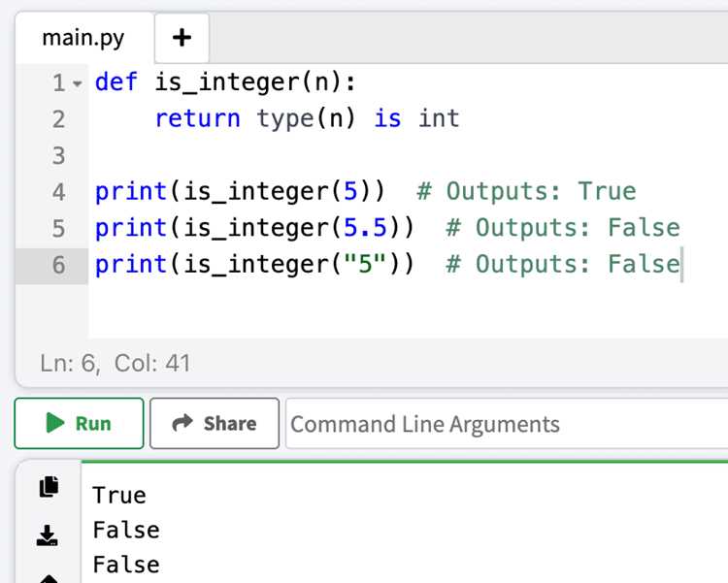Select line number 2 in gutter
Viewport: 728px width, 583px height.
pyautogui.click(x=58, y=119)
